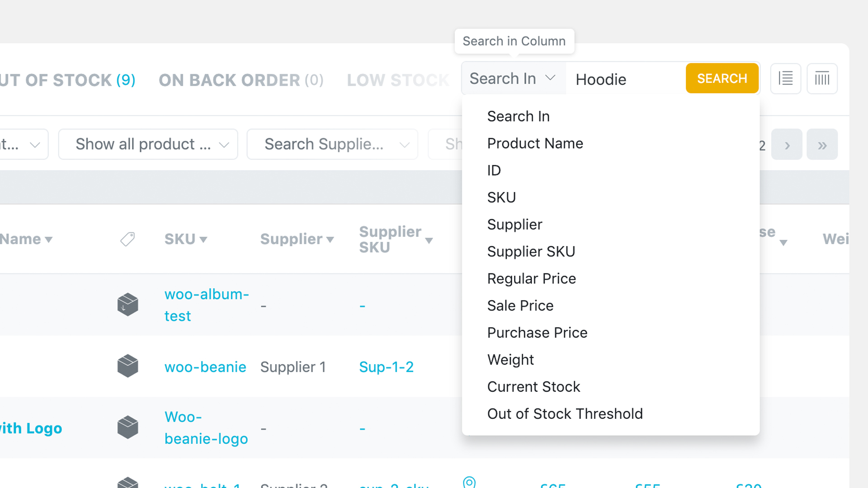Click the box icon for bottom product row
Screen dimensions: 868x488
click(127, 482)
